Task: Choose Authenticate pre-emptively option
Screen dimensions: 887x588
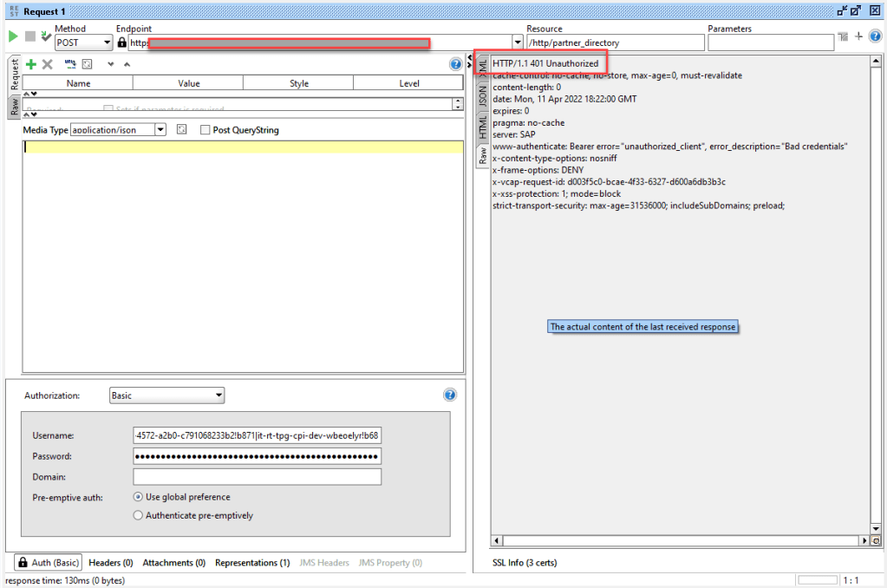Action: point(139,515)
